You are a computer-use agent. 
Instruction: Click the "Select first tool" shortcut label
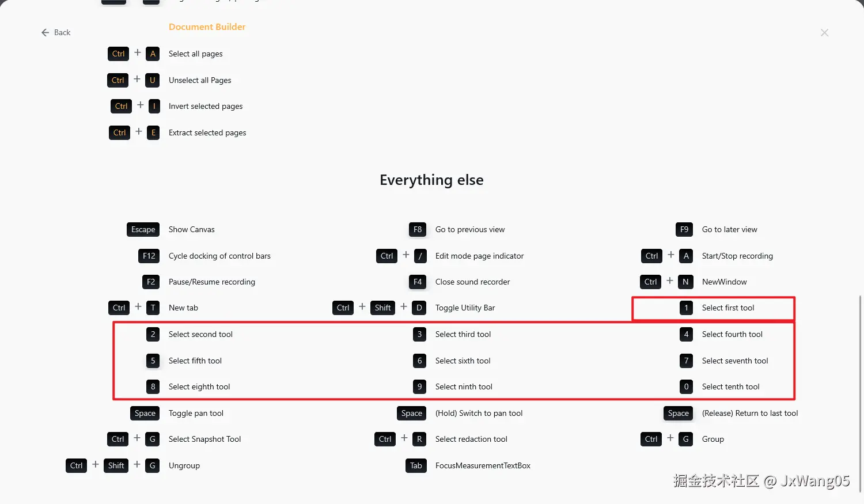coord(727,308)
